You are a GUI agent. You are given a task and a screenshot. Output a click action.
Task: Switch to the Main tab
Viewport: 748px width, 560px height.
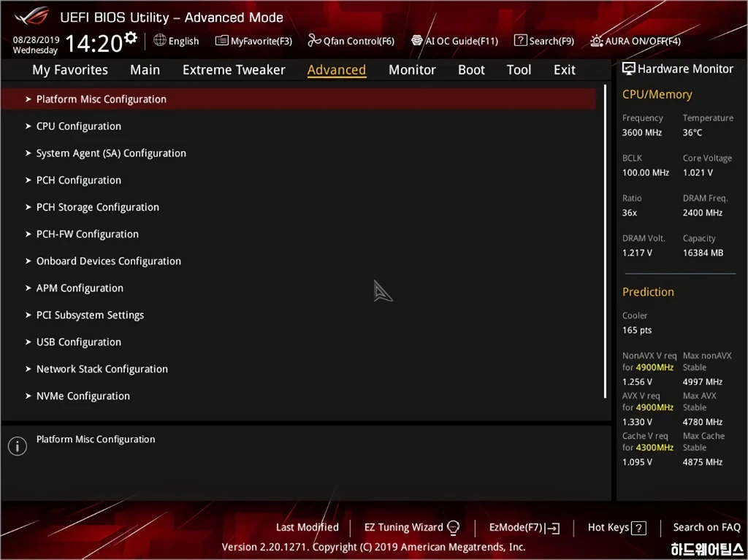click(145, 69)
